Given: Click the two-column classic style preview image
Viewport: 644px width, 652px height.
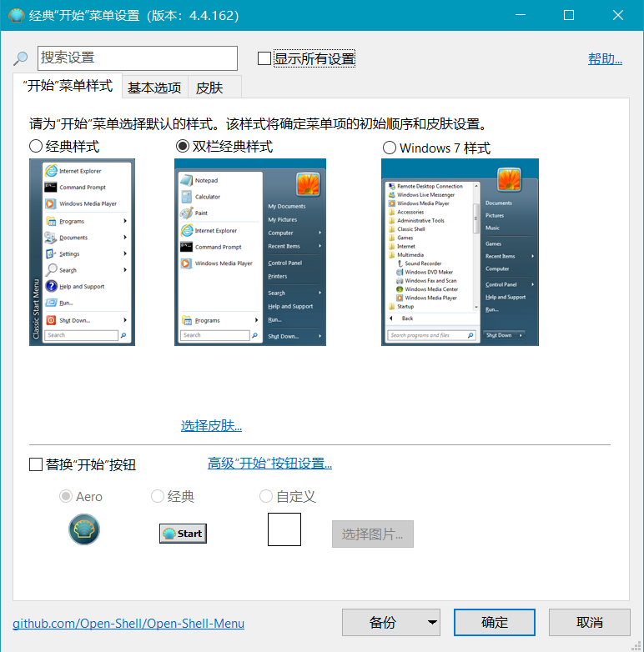Looking at the screenshot, I should pos(250,252).
